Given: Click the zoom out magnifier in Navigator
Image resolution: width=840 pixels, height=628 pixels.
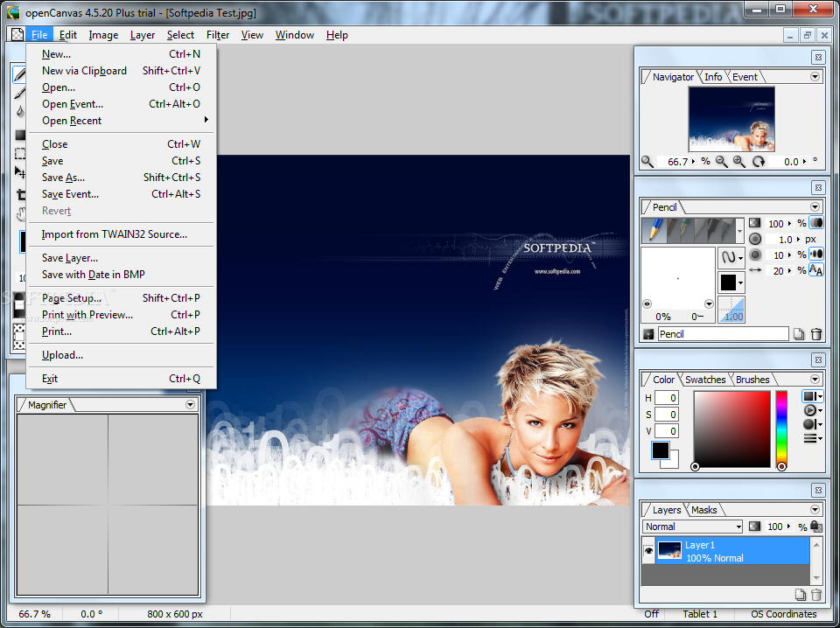Looking at the screenshot, I should pos(722,162).
